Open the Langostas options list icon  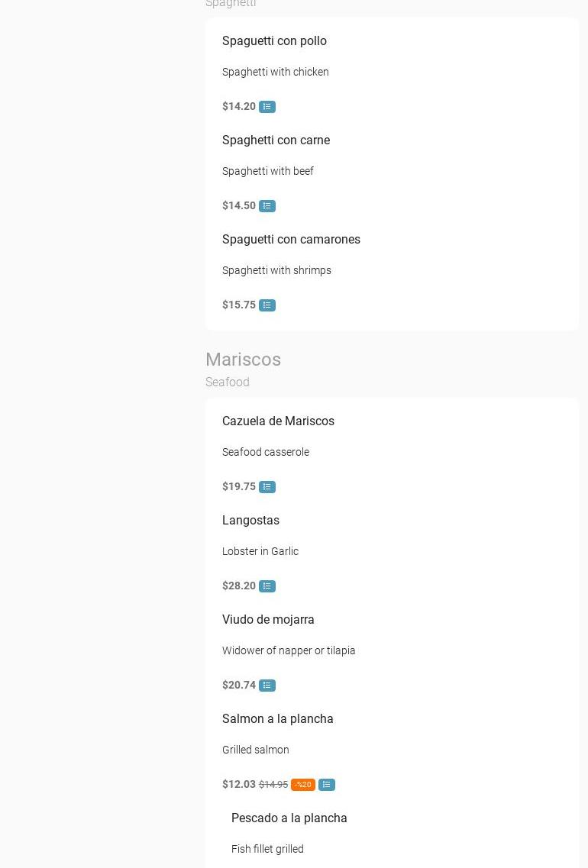point(267,586)
